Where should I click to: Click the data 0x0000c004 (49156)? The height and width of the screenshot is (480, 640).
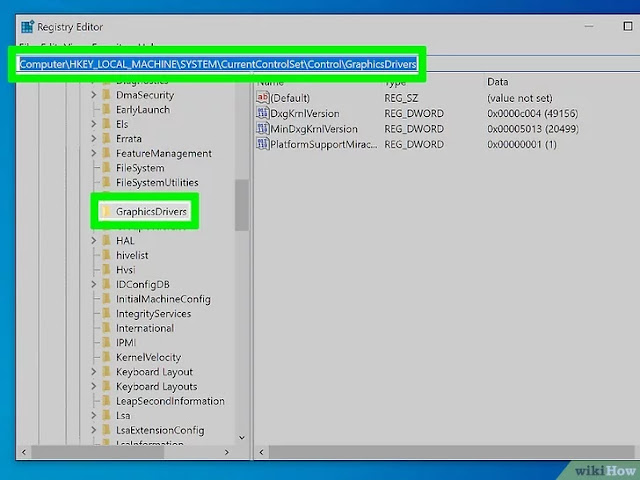(532, 113)
